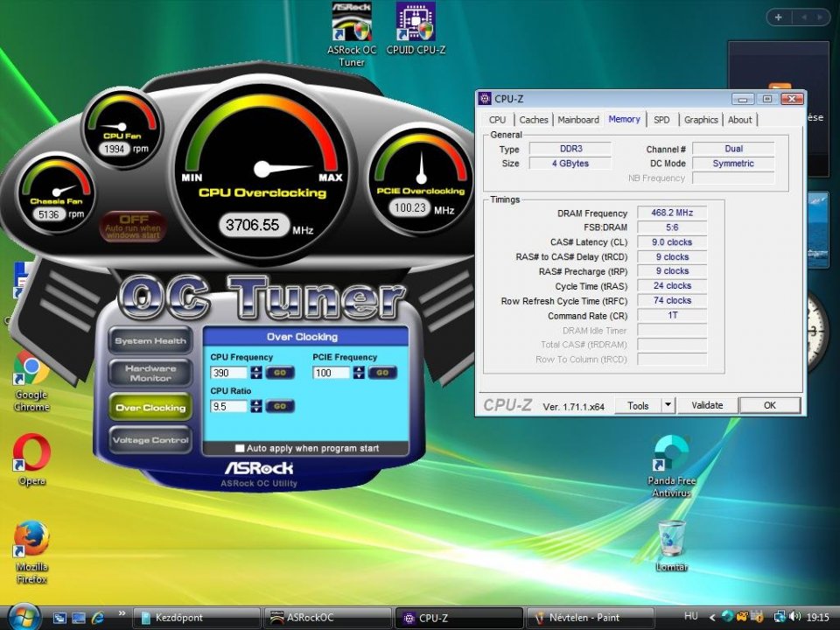
Task: Click the 3706.55 MHz CPU speed readout
Action: pos(254,225)
